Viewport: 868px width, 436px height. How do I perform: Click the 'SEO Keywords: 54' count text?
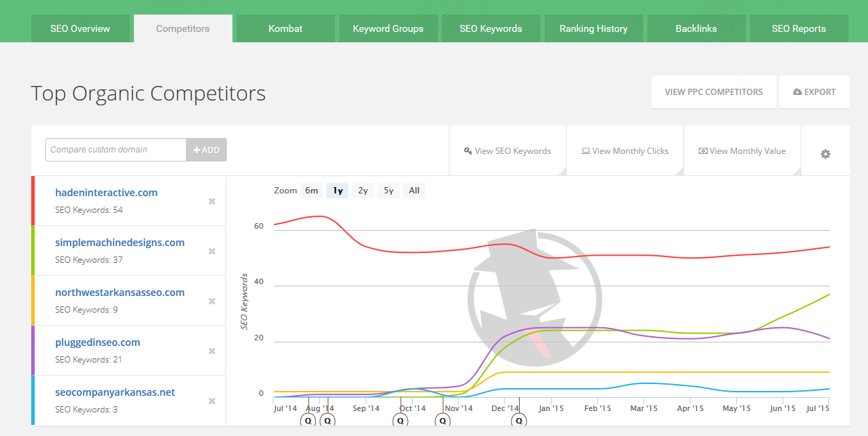click(x=89, y=210)
